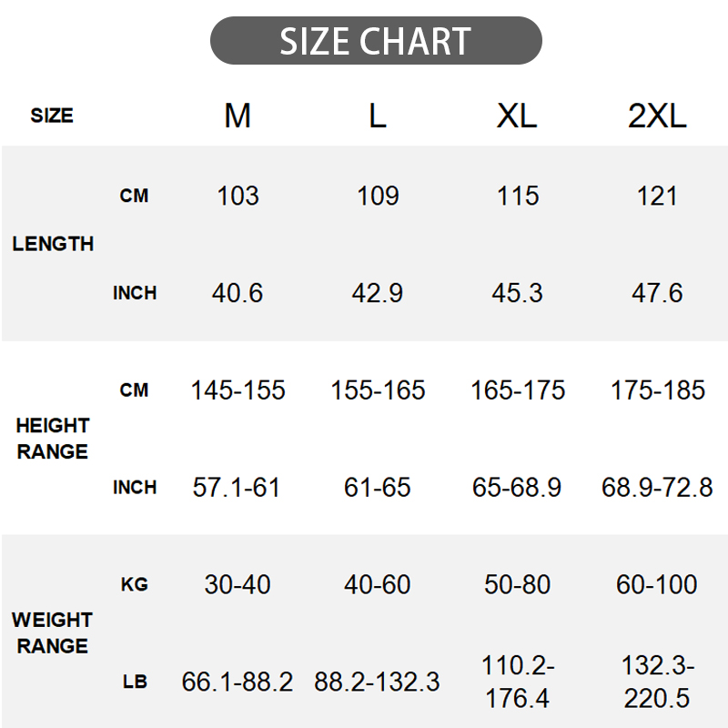Select the L size column header
The width and height of the screenshot is (728, 728).
pyautogui.click(x=378, y=116)
